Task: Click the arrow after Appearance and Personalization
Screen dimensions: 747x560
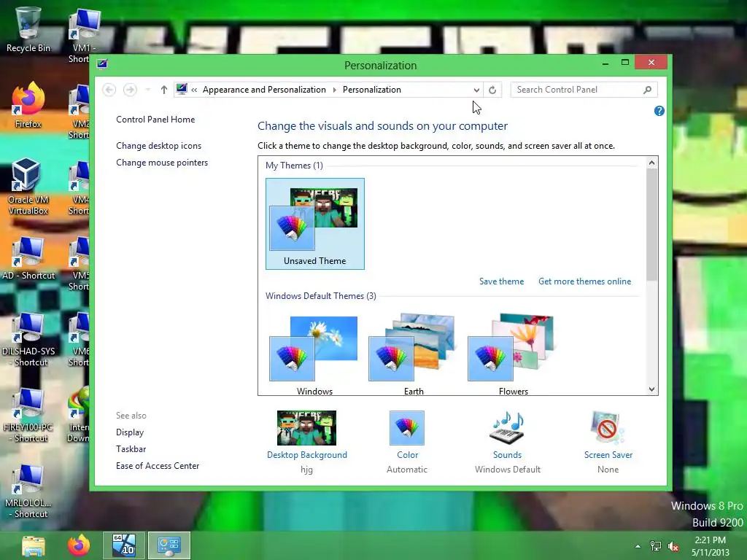Action: 334,90
